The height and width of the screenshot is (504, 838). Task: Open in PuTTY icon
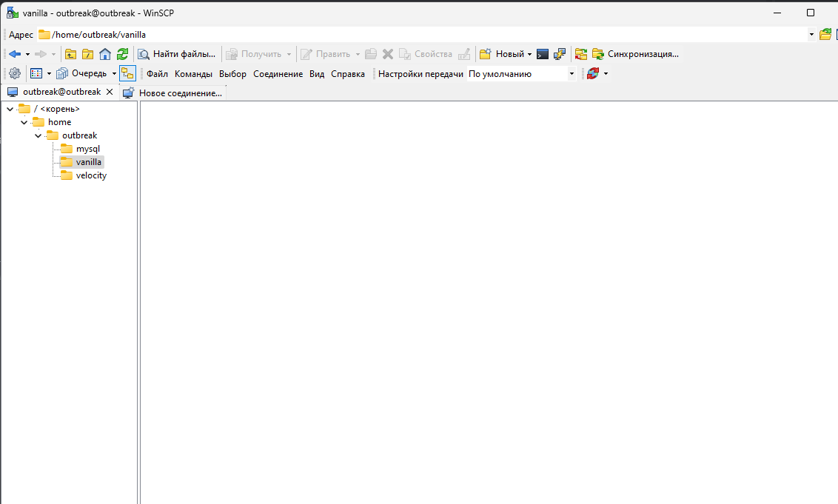click(560, 54)
